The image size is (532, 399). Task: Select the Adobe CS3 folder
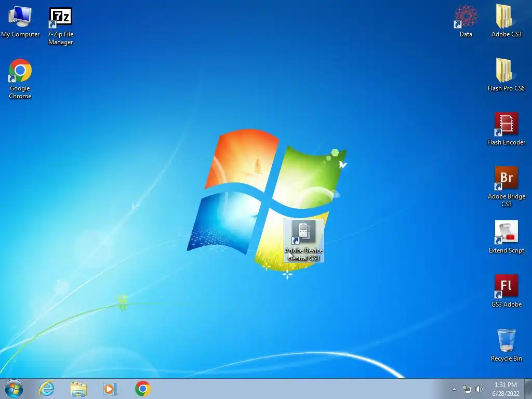506,21
